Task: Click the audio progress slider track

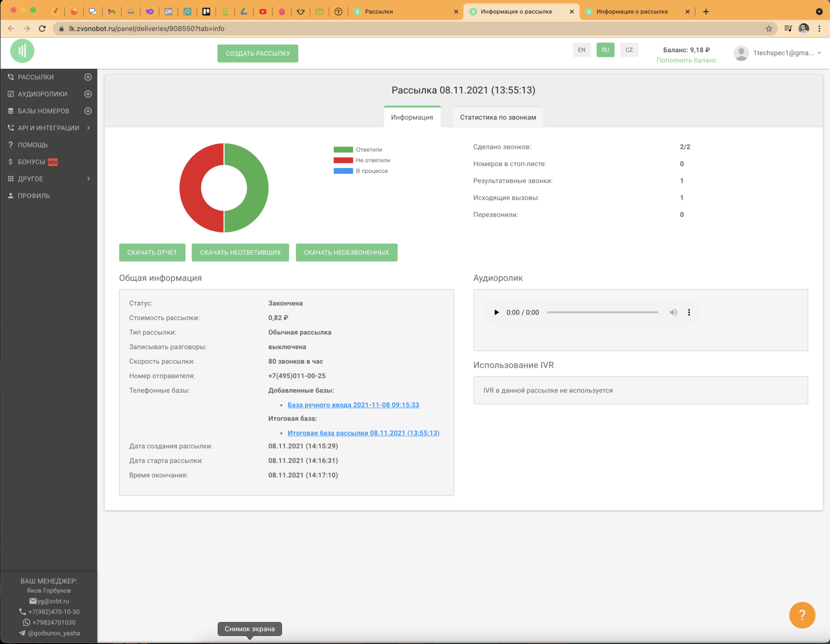Action: [602, 312]
